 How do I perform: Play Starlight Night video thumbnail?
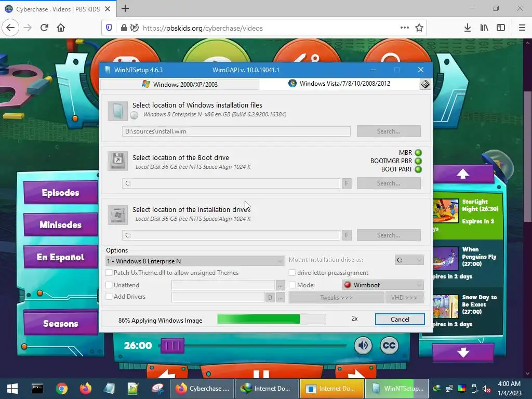click(x=445, y=211)
